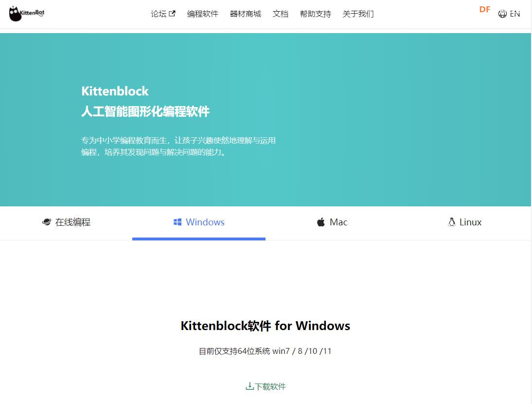This screenshot has width=532, height=404.
Task: Click the planet icon beside 在线编程
Action: (47, 222)
